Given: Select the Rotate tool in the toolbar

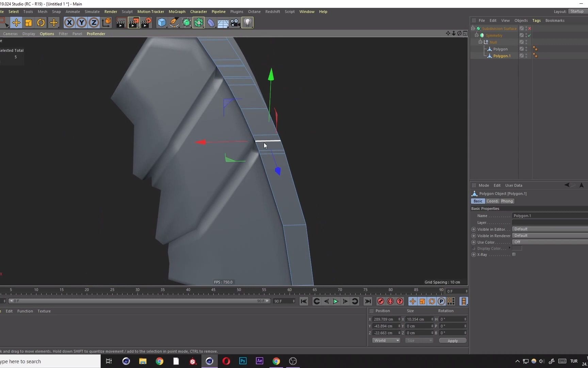Looking at the screenshot, I should coord(41,22).
